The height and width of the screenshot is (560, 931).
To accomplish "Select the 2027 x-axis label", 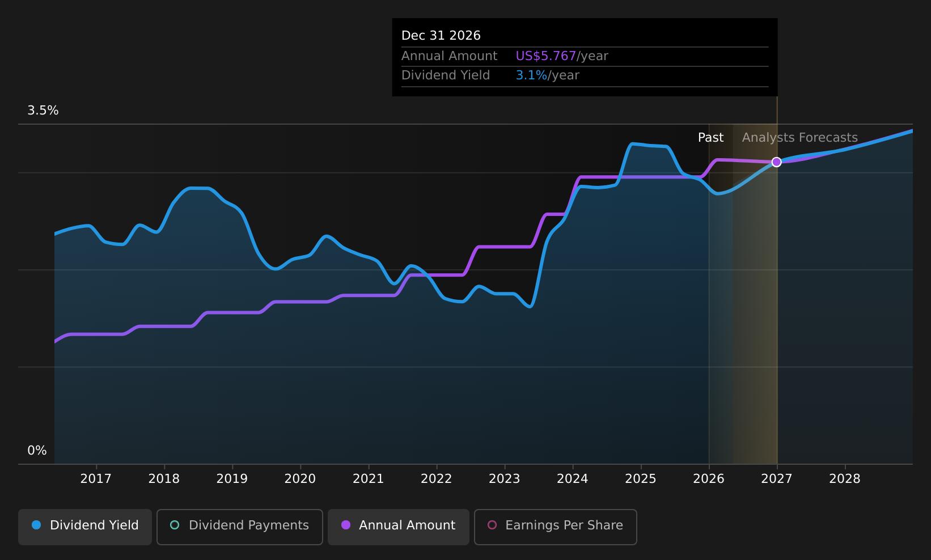I will (x=776, y=479).
